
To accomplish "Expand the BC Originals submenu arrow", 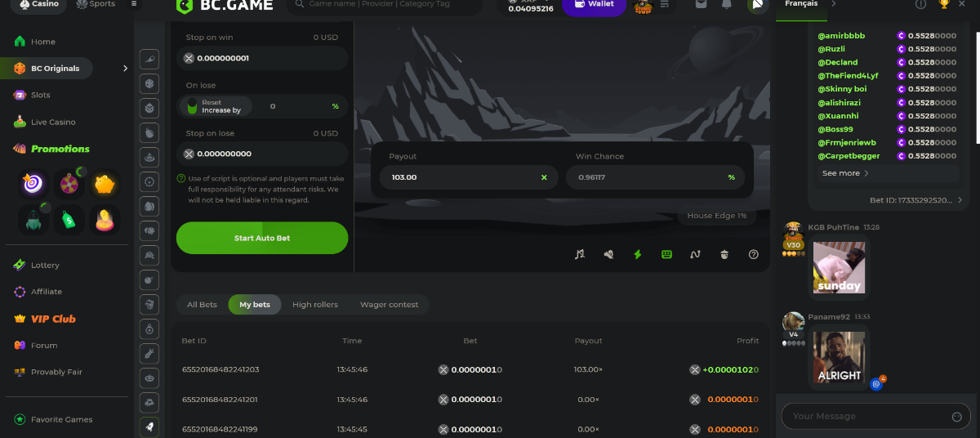I will (x=125, y=69).
